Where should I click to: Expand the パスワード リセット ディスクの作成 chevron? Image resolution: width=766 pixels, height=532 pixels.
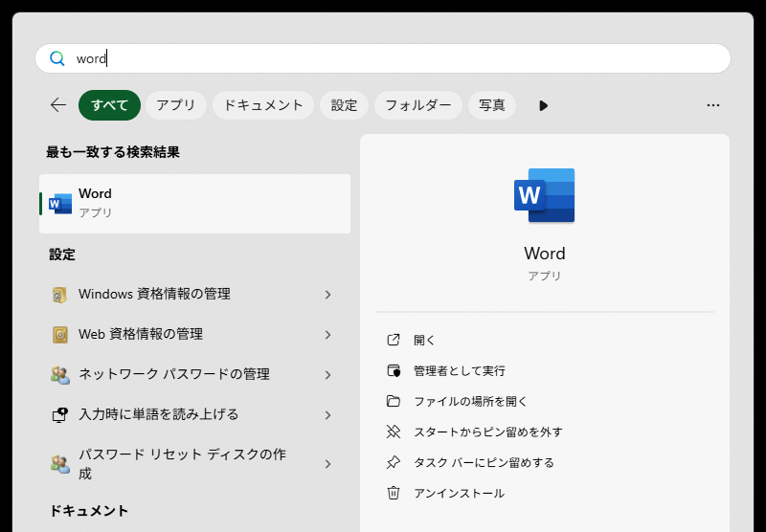pos(327,464)
